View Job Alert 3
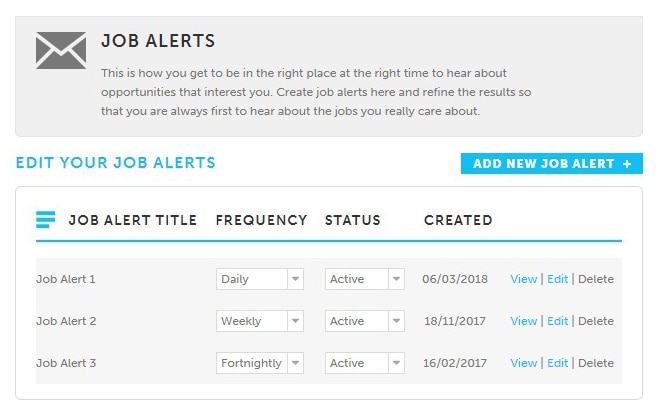Image resolution: width=660 pixels, height=419 pixels. pos(523,364)
